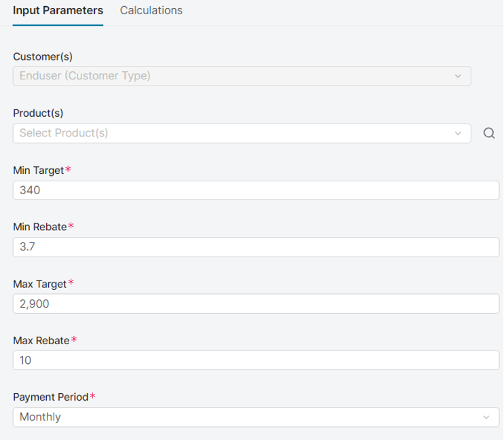Click the Customer(s) field label

(43, 57)
